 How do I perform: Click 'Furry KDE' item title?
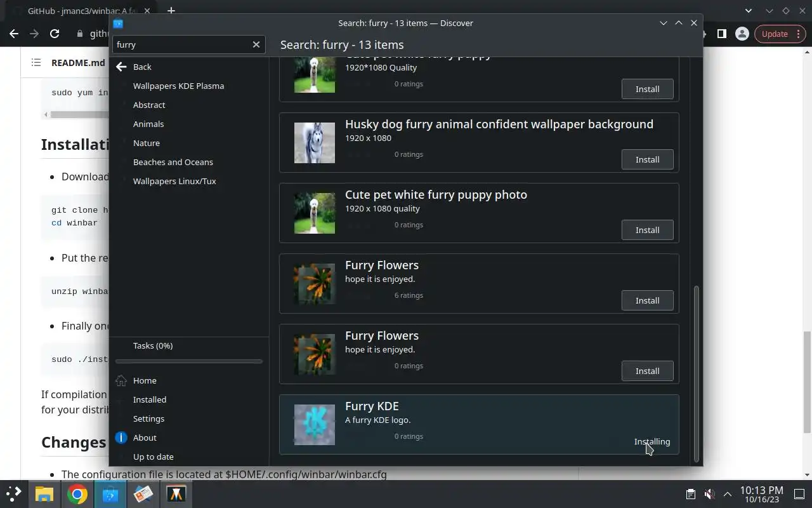tap(372, 406)
